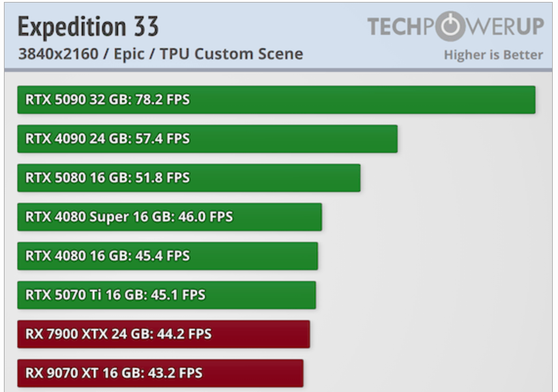Click the 51.8 FPS value label
Viewport: 558px width, 392px height.
(x=162, y=178)
